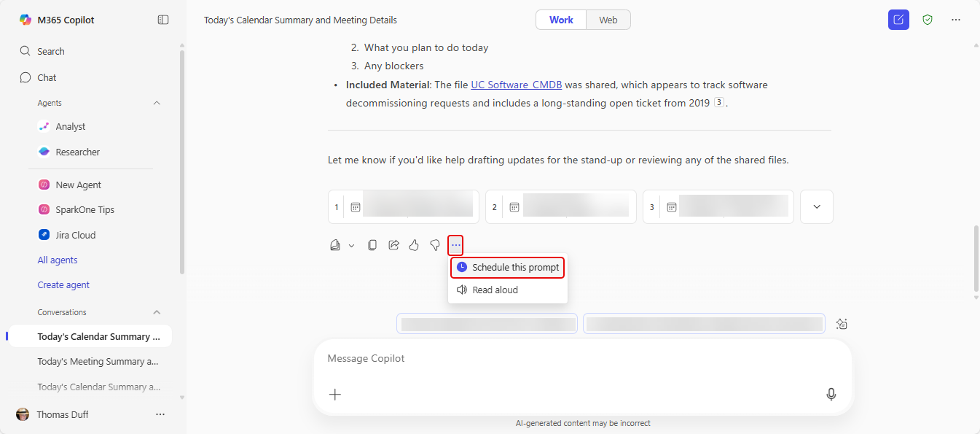
Task: Give the response a thumbs down
Action: pos(435,245)
